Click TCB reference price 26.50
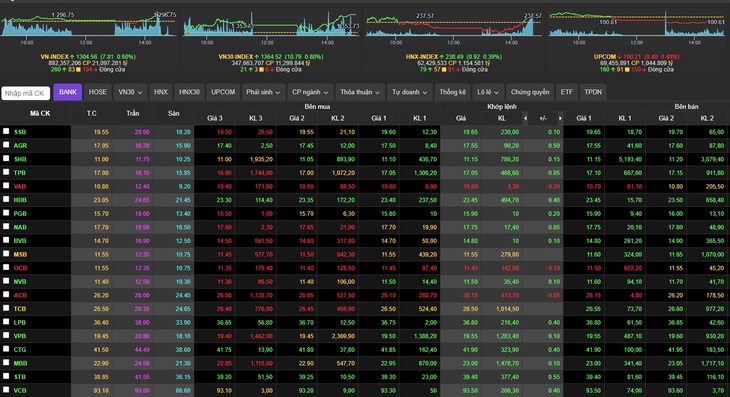The height and width of the screenshot is (397, 730). click(101, 309)
